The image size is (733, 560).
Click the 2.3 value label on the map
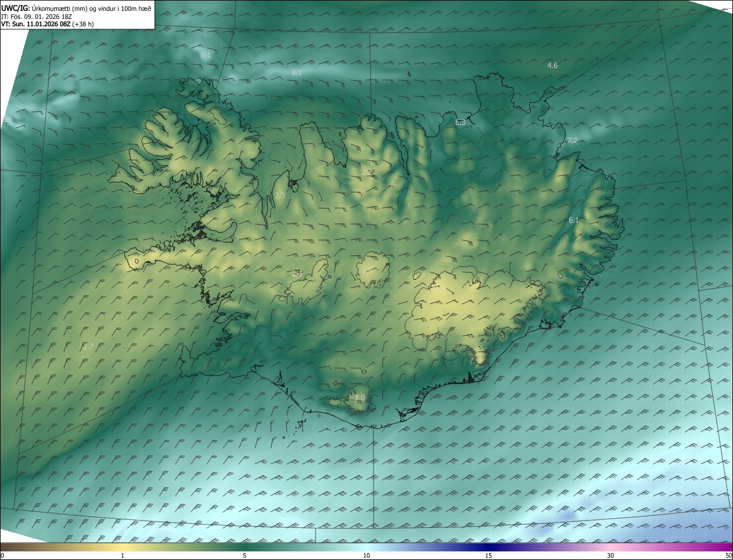(280, 196)
